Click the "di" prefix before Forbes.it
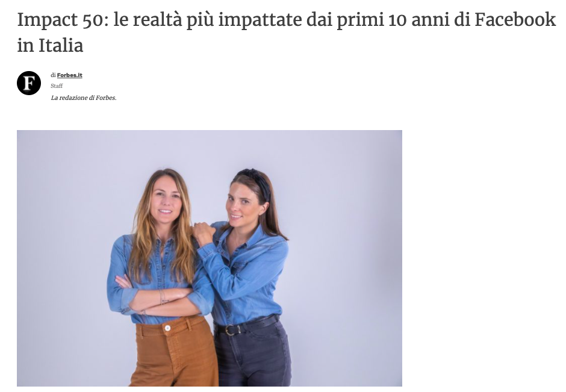The image size is (566, 392). (x=53, y=75)
